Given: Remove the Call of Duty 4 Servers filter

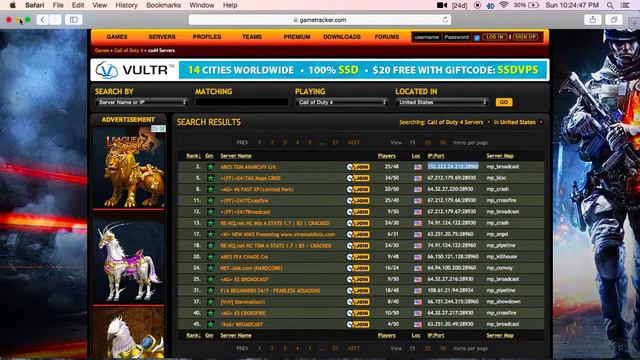Looking at the screenshot, I should coord(488,122).
